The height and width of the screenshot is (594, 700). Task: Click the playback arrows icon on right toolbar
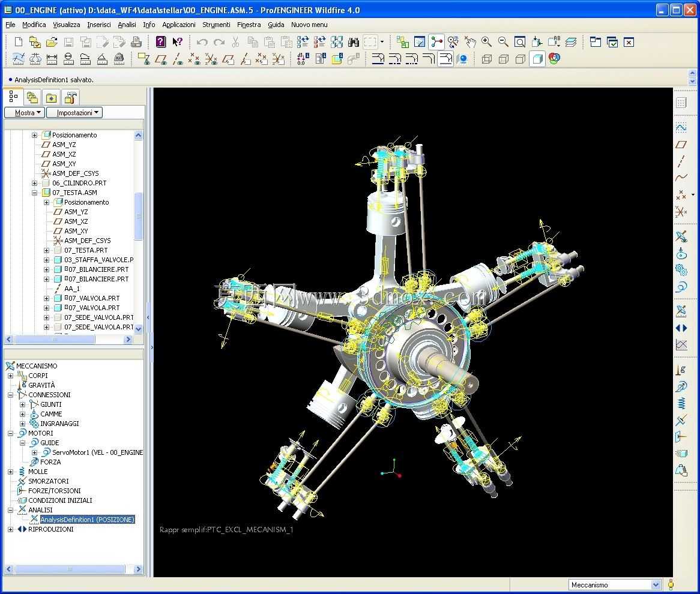pyautogui.click(x=681, y=328)
